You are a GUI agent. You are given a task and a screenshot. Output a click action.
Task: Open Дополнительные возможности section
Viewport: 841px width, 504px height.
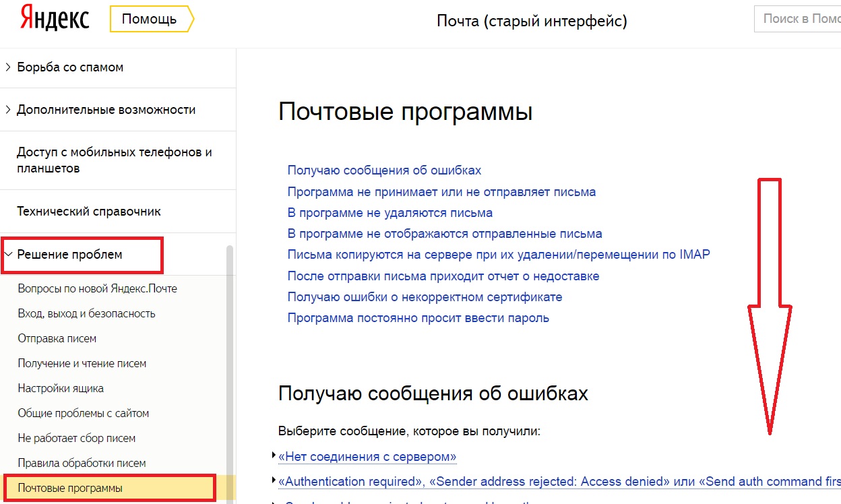tap(106, 109)
